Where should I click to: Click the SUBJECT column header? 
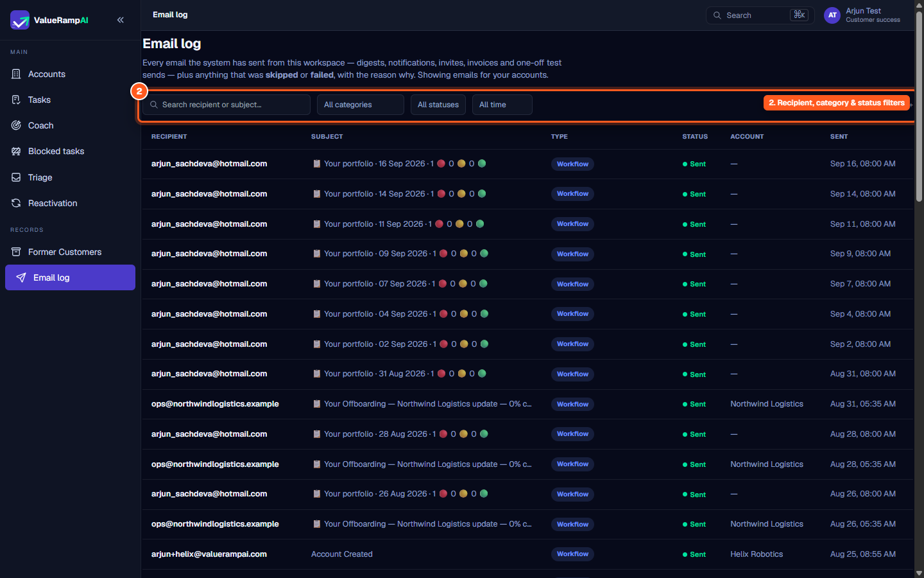coord(327,137)
